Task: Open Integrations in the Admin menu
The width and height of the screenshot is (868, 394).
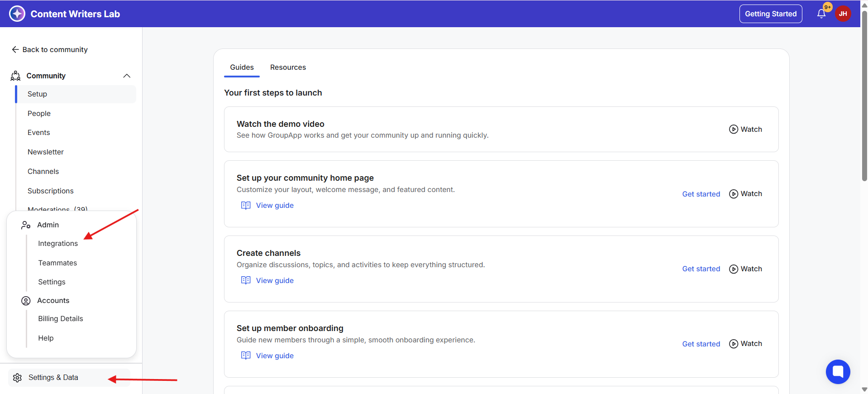Action: [x=58, y=244]
